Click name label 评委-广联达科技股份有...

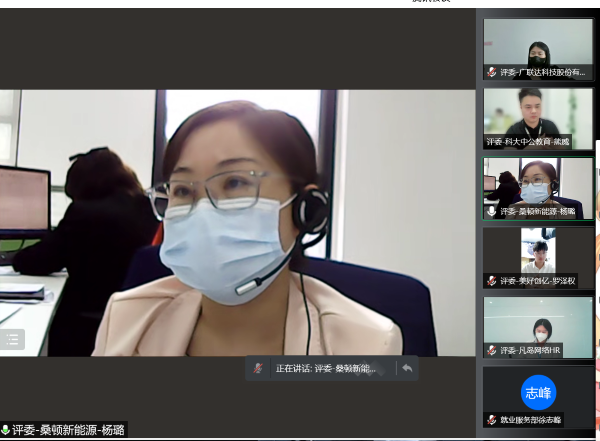pos(543,72)
